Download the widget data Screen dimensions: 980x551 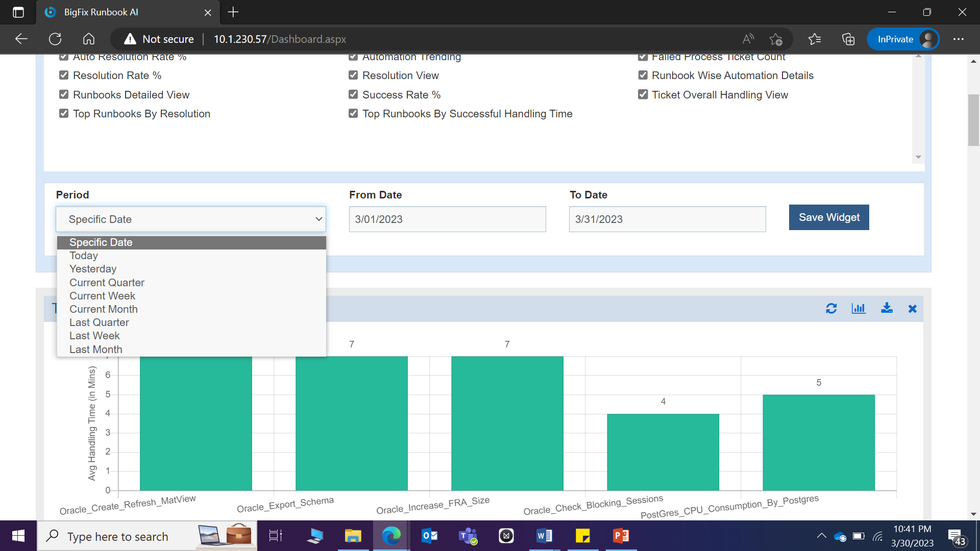pyautogui.click(x=887, y=308)
